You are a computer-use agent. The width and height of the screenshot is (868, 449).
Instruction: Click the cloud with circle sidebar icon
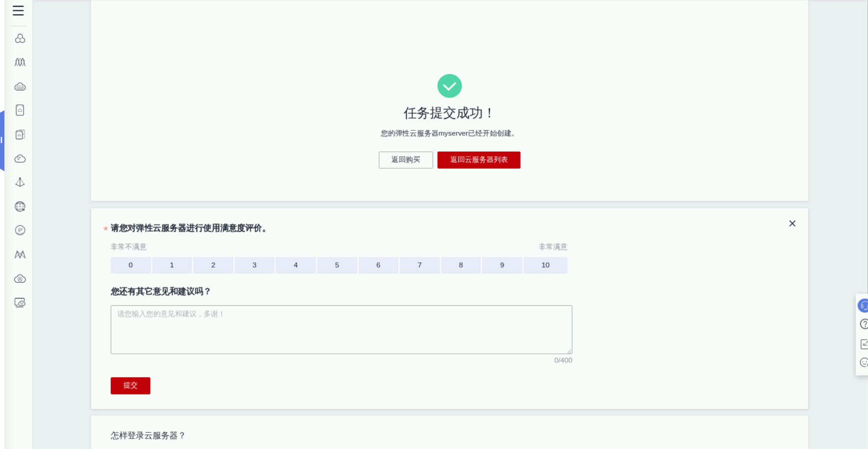20,278
